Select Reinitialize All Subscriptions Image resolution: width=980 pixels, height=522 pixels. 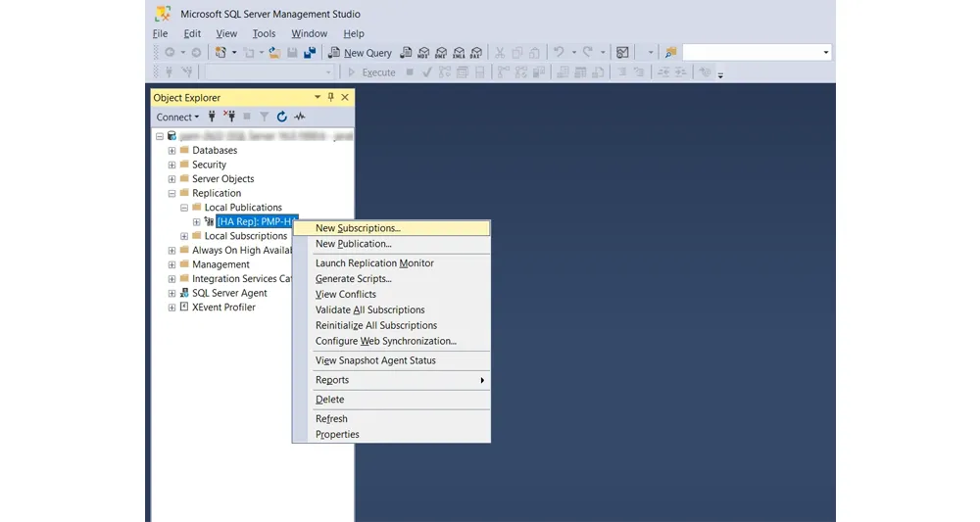(391, 325)
